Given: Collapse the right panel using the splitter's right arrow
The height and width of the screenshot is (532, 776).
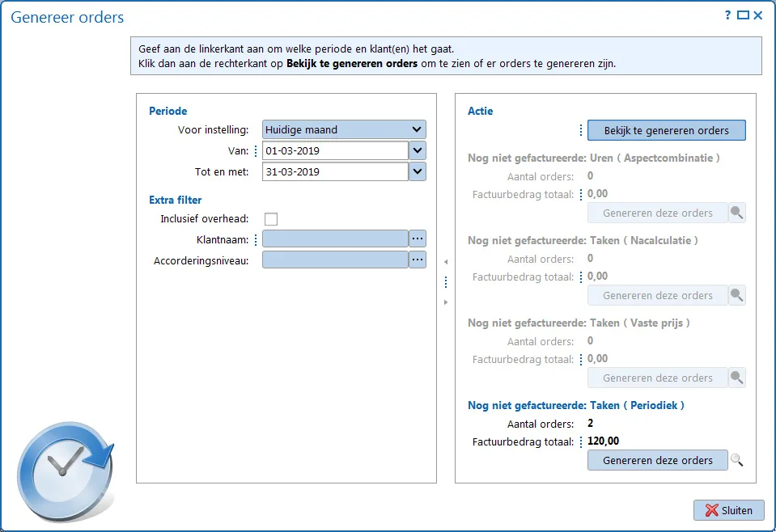Looking at the screenshot, I should [x=446, y=302].
